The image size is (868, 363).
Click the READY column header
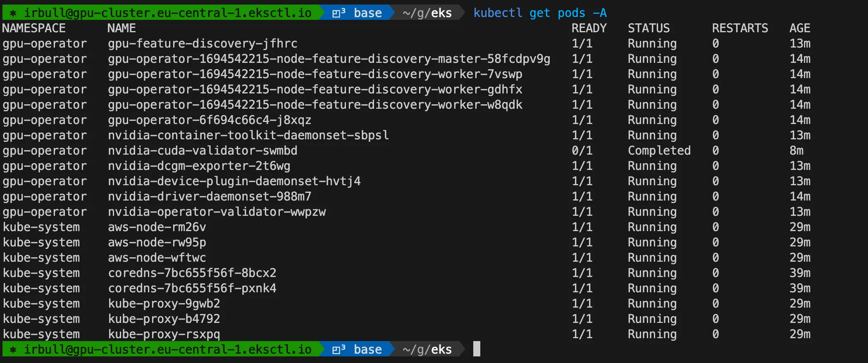tap(589, 28)
